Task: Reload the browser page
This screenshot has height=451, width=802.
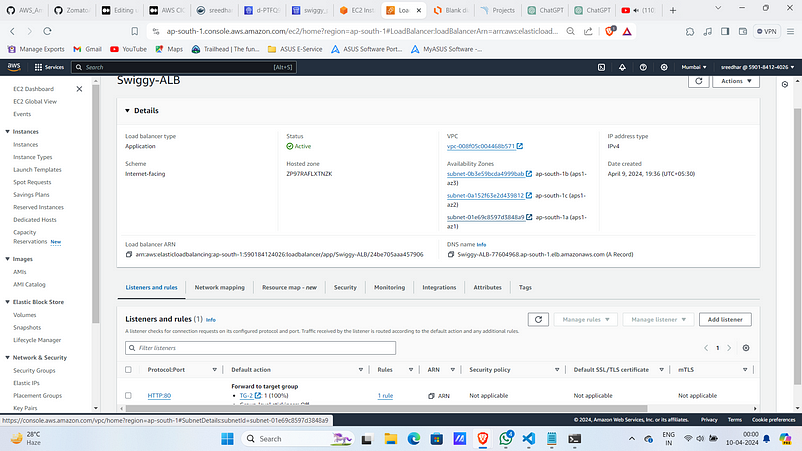Action: point(47,31)
